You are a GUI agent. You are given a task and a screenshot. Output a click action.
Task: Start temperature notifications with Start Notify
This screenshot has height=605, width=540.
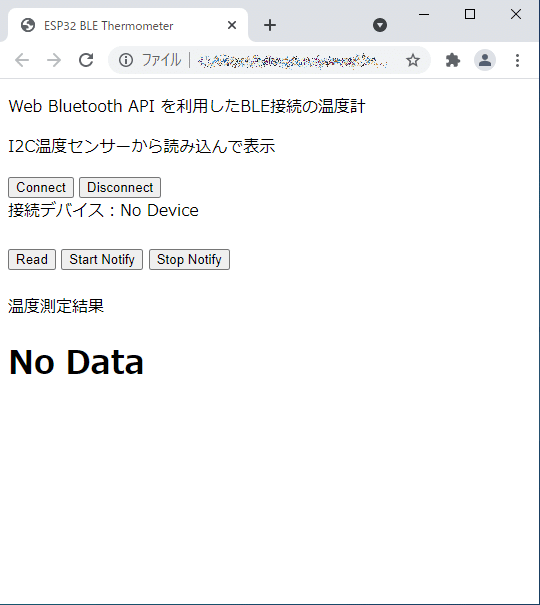pos(102,259)
